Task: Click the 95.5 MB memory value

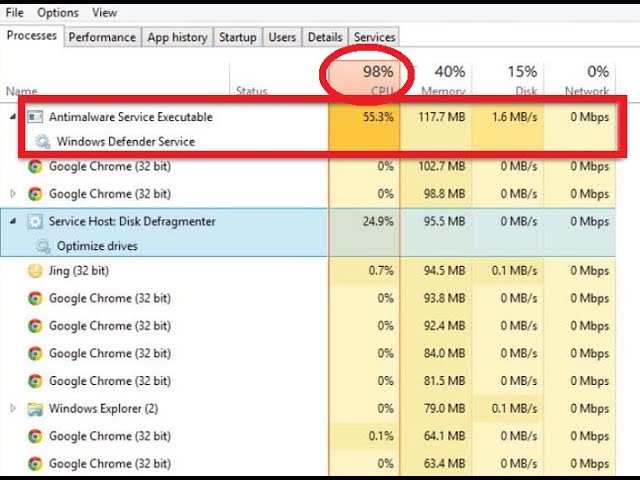Action: pos(444,222)
